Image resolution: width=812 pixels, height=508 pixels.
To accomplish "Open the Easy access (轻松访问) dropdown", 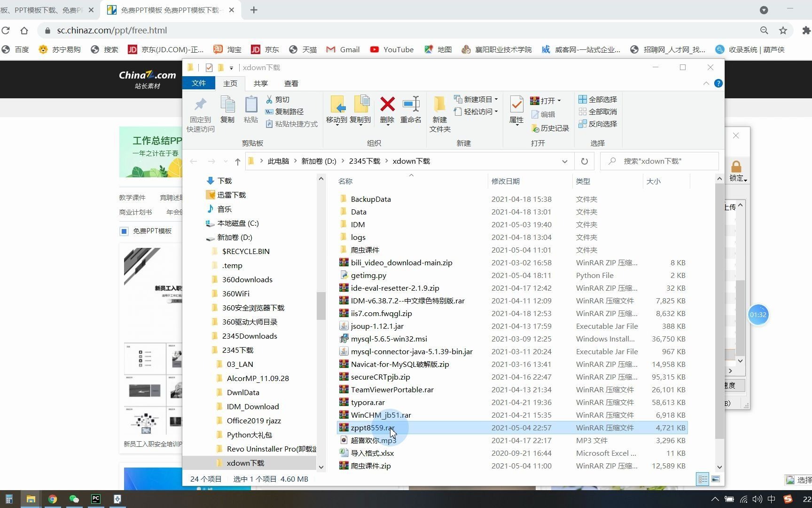I will 476,111.
